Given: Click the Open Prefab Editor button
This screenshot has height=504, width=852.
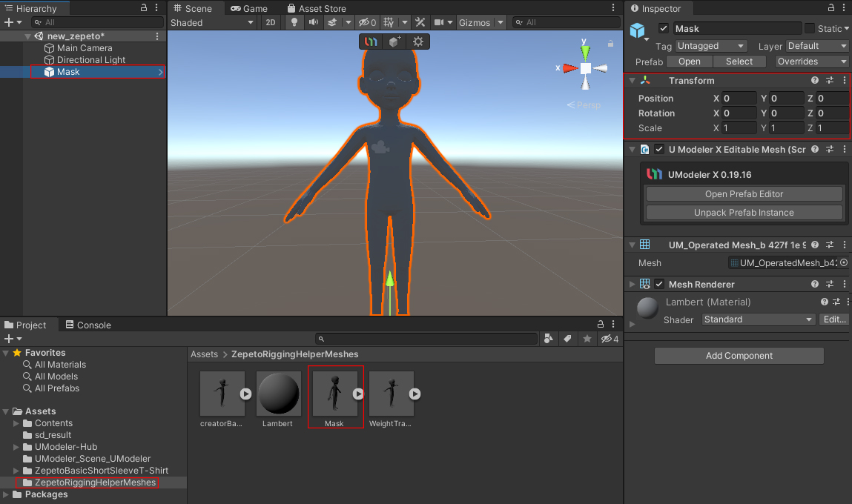Looking at the screenshot, I should (x=744, y=194).
